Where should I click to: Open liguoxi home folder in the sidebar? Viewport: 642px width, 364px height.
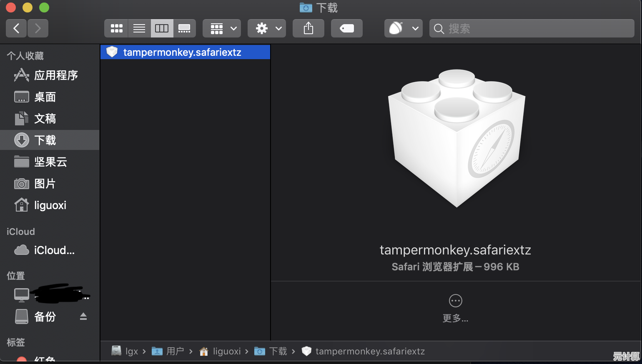click(50, 205)
